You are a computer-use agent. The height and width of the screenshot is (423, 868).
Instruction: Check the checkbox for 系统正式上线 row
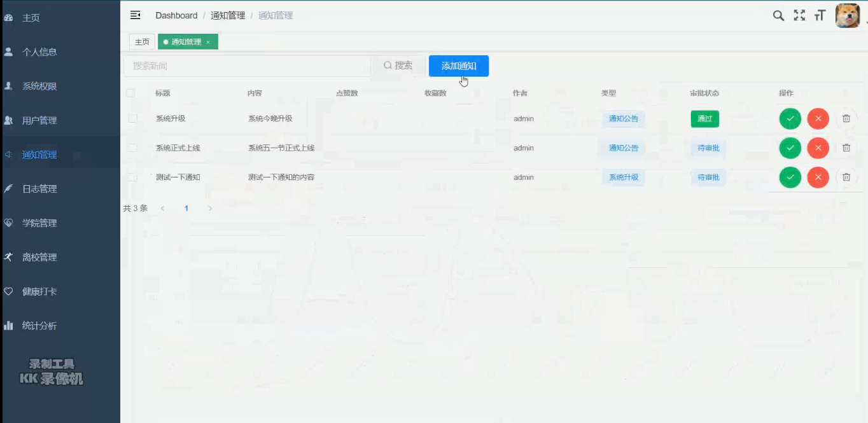(130, 148)
